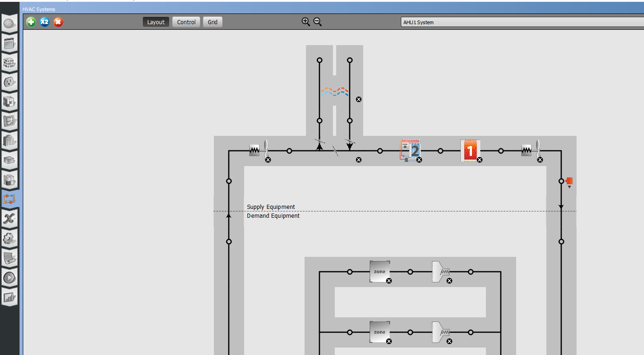Viewport: 644px width, 355px height.
Task: Select the HVAC Systems loop tab
Action: (x=10, y=199)
